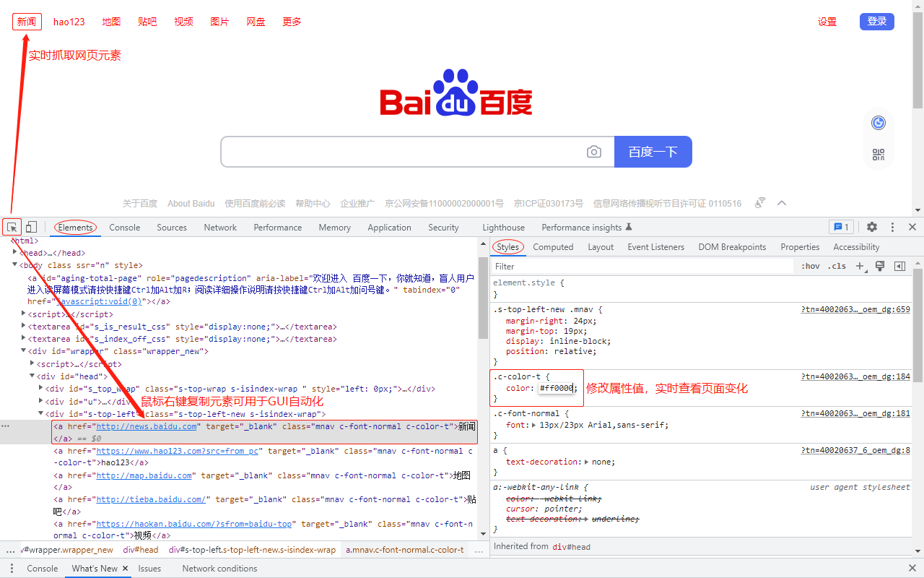Open the 网盘 navigation link
The height and width of the screenshot is (578, 924).
tap(256, 22)
